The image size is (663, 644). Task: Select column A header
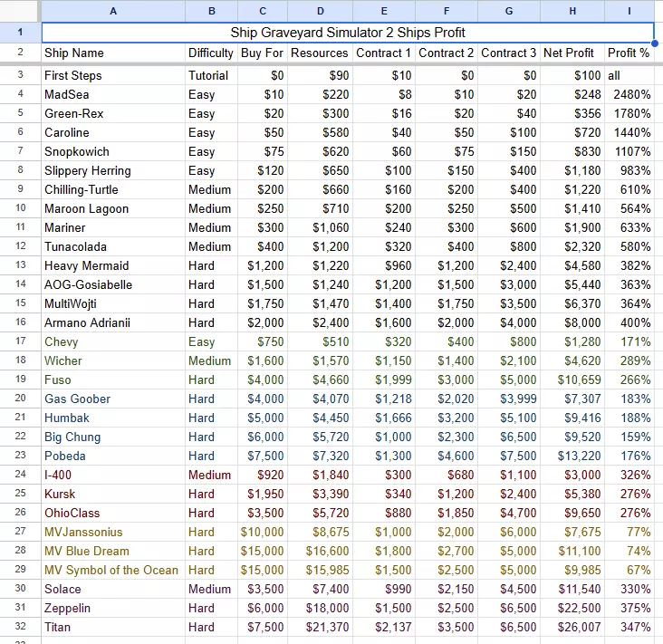(x=112, y=11)
